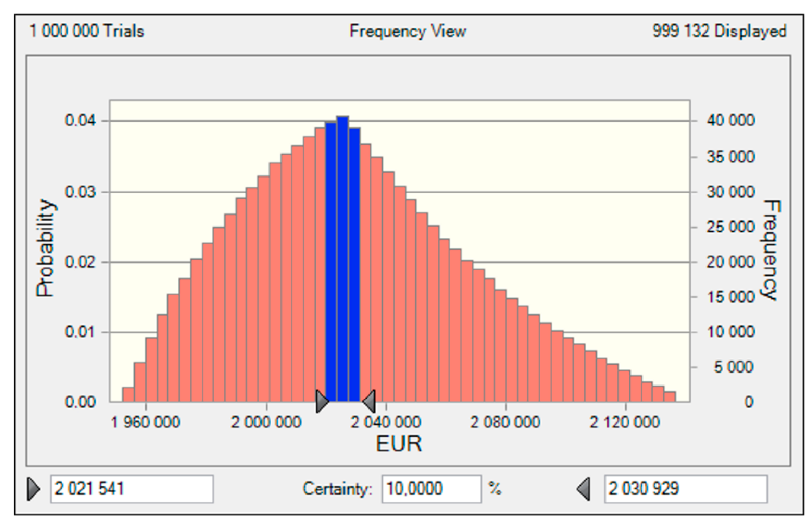Click the Frequency axis title on right
The image size is (812, 525).
coord(771,250)
